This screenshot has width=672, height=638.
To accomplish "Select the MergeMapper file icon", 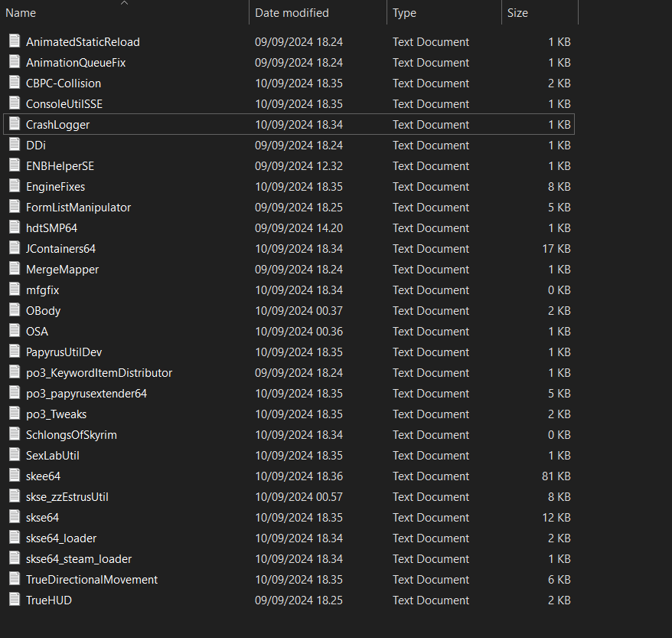I will pyautogui.click(x=15, y=269).
